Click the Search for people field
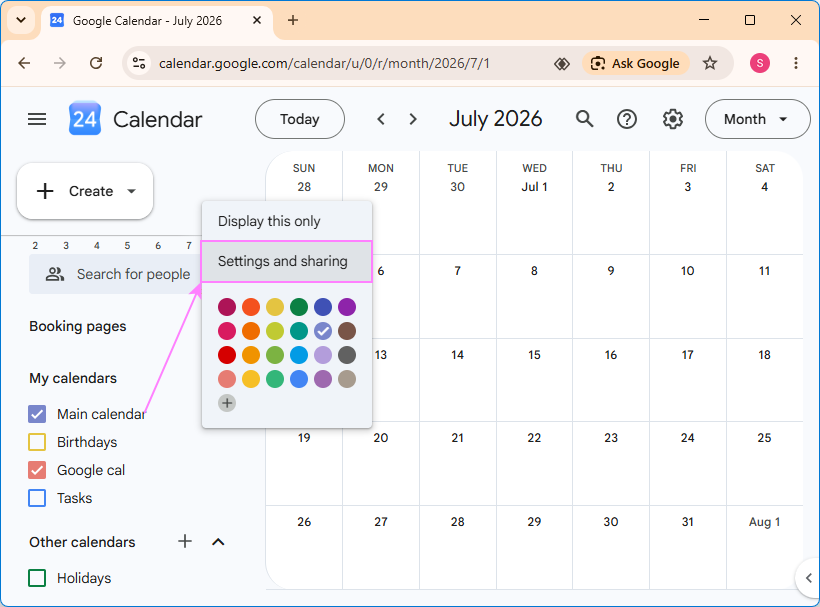This screenshot has height=607, width=820. pos(115,274)
